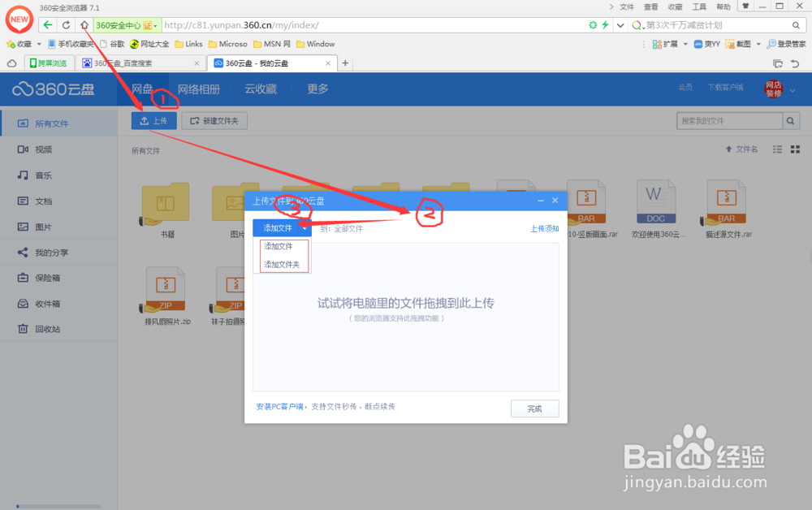Viewport: 812px width, 510px height.
Task: Open 登录管家 login manager
Action: pos(787,44)
